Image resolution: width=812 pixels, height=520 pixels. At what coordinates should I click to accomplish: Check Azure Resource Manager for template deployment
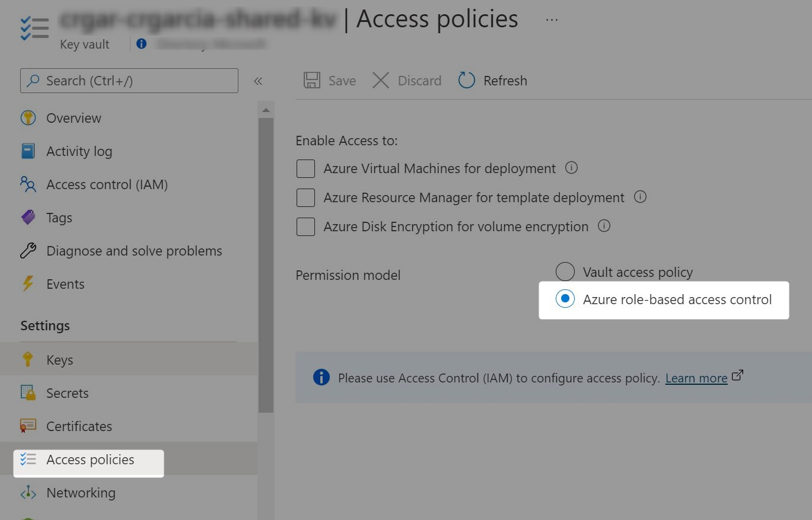coord(305,197)
